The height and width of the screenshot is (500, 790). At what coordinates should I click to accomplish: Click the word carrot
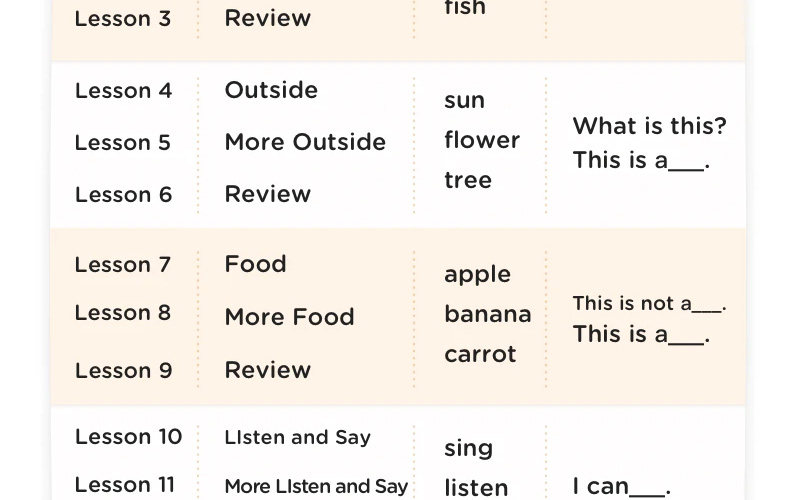pos(480,354)
